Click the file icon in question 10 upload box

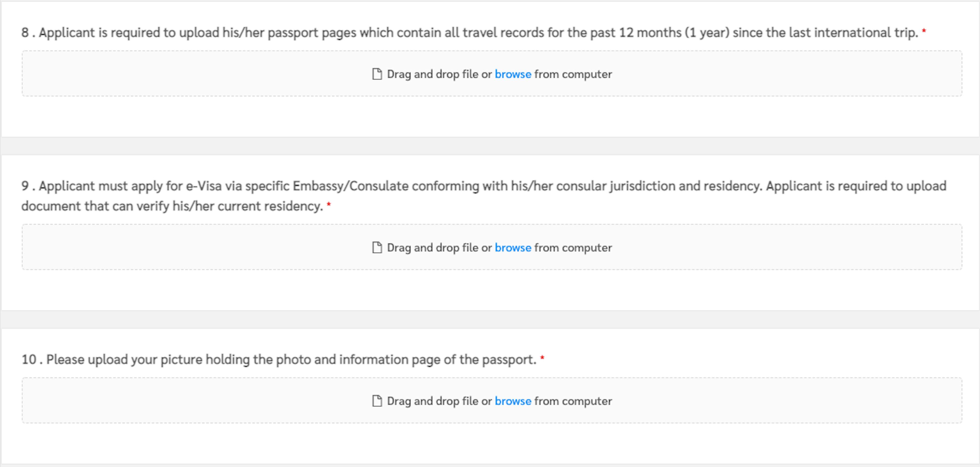[x=377, y=401]
